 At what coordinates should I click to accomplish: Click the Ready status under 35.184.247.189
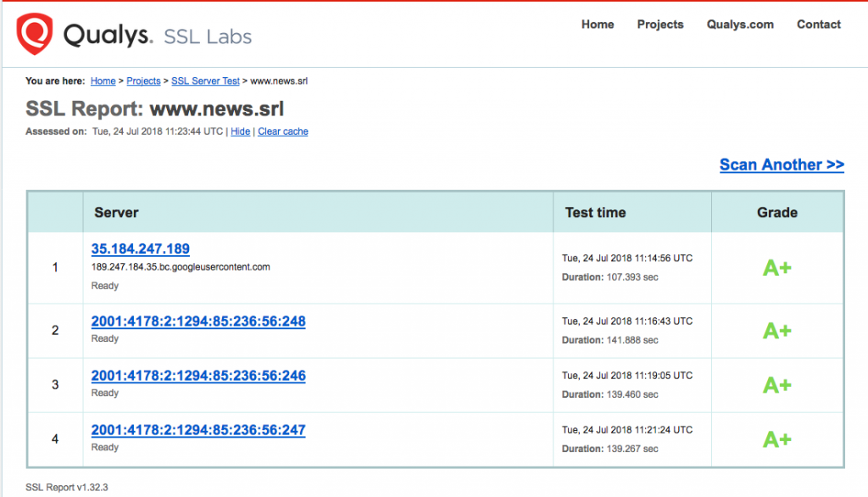104,286
